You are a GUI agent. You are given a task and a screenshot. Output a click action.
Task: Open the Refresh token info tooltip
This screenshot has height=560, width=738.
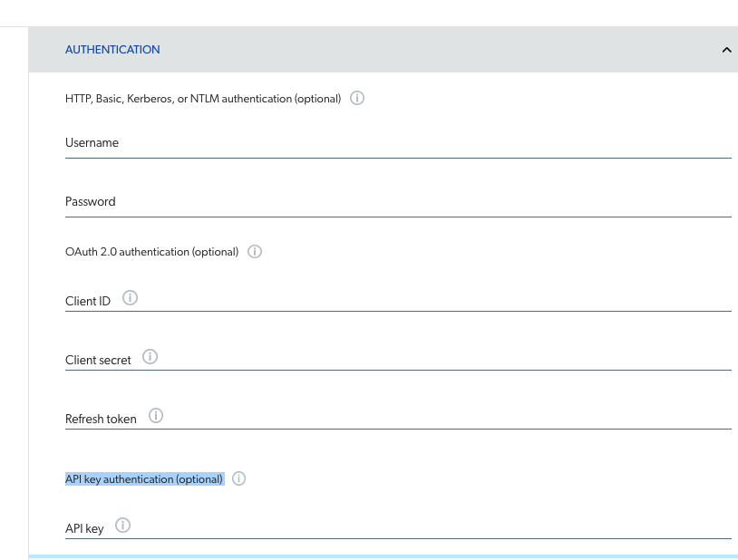pos(155,415)
